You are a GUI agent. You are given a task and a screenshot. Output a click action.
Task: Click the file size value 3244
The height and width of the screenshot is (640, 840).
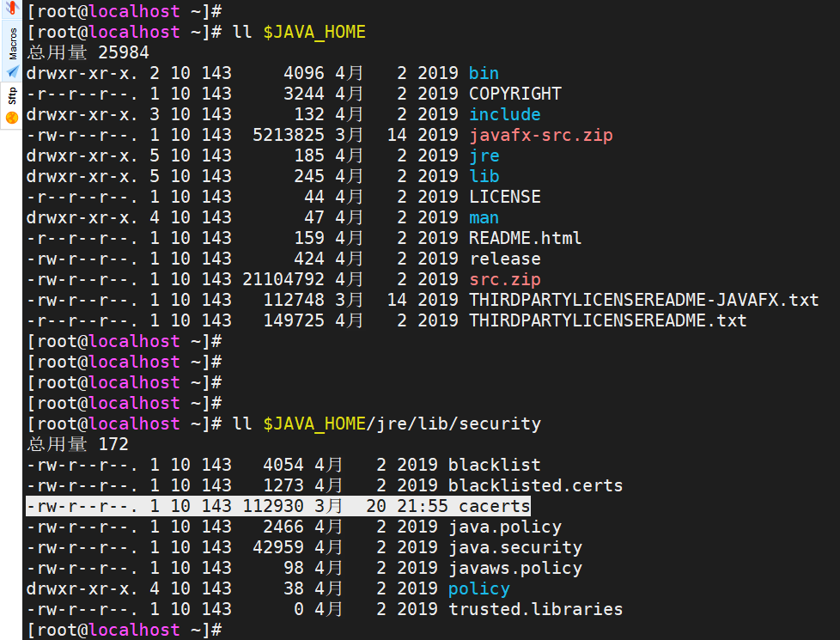tap(304, 94)
